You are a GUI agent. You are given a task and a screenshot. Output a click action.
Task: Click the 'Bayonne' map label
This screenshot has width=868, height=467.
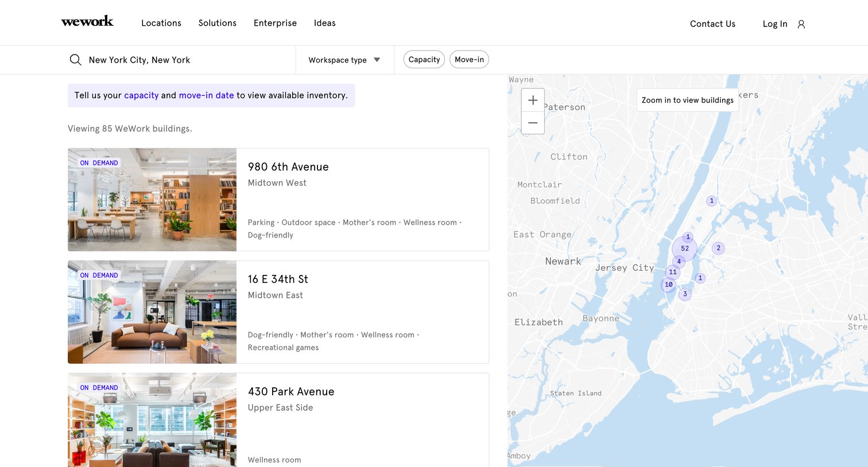[x=601, y=318]
